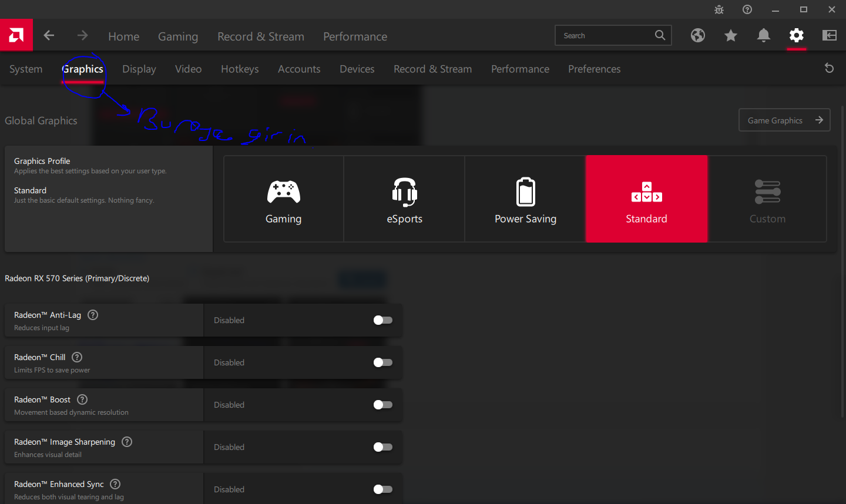Toggle the sidebar panel icon
Viewport: 846px width, 504px height.
click(830, 35)
